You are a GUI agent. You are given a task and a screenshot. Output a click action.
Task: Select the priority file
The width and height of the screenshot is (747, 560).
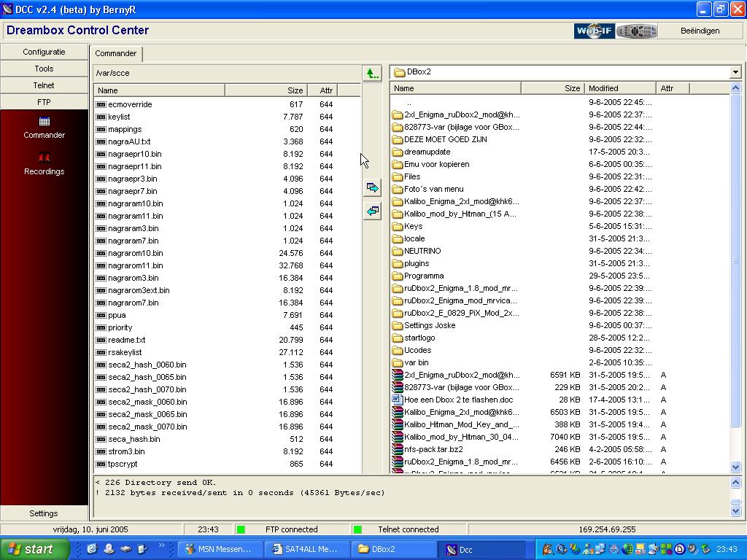[x=228, y=327]
